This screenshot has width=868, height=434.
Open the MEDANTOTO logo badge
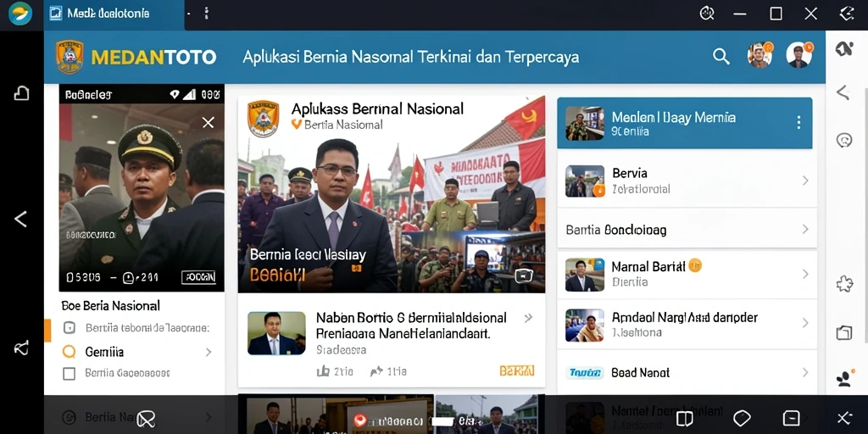[x=70, y=57]
